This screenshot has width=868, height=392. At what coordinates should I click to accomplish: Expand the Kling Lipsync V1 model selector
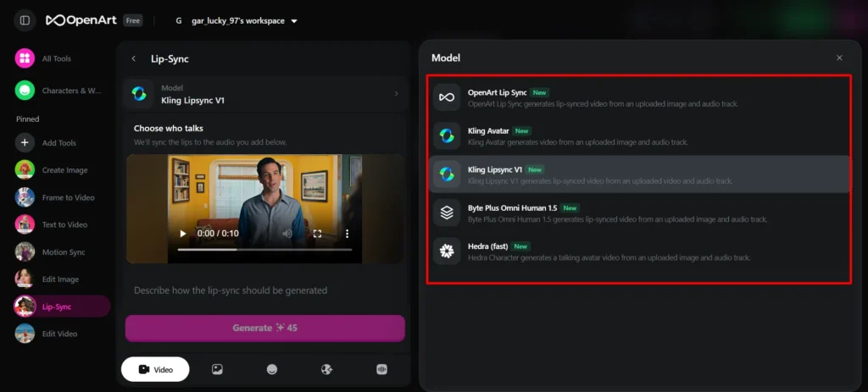pyautogui.click(x=264, y=94)
